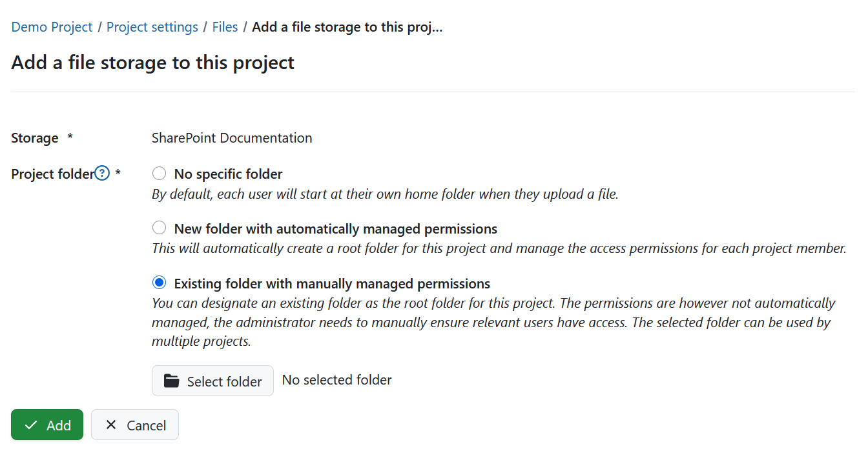Select the No specific folder option

[x=159, y=173]
